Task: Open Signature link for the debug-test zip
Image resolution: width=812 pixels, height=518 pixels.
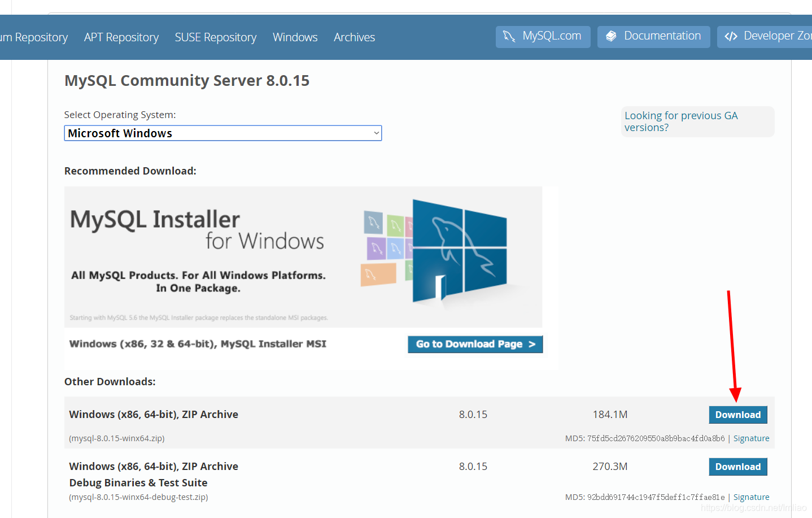Action: [751, 497]
